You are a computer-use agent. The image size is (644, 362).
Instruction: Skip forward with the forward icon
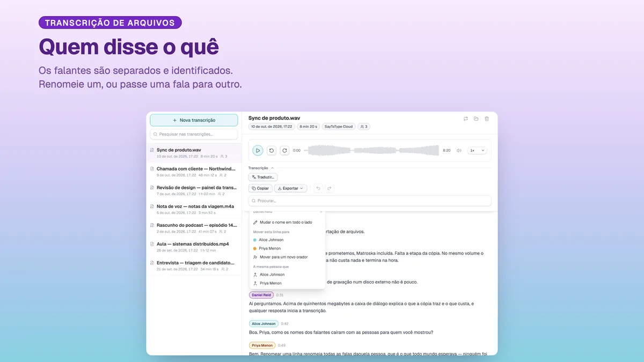(x=284, y=151)
